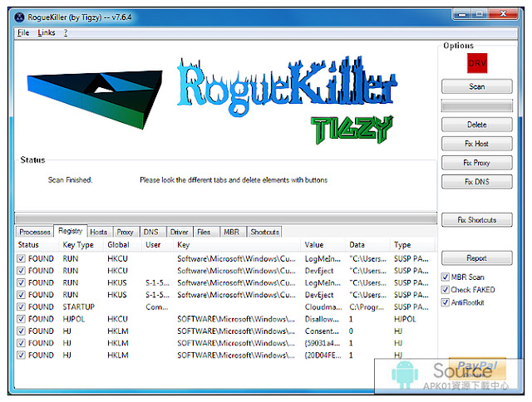532x402 pixels.
Task: Click the RogueKiller title bar app icon
Action: pos(19,17)
